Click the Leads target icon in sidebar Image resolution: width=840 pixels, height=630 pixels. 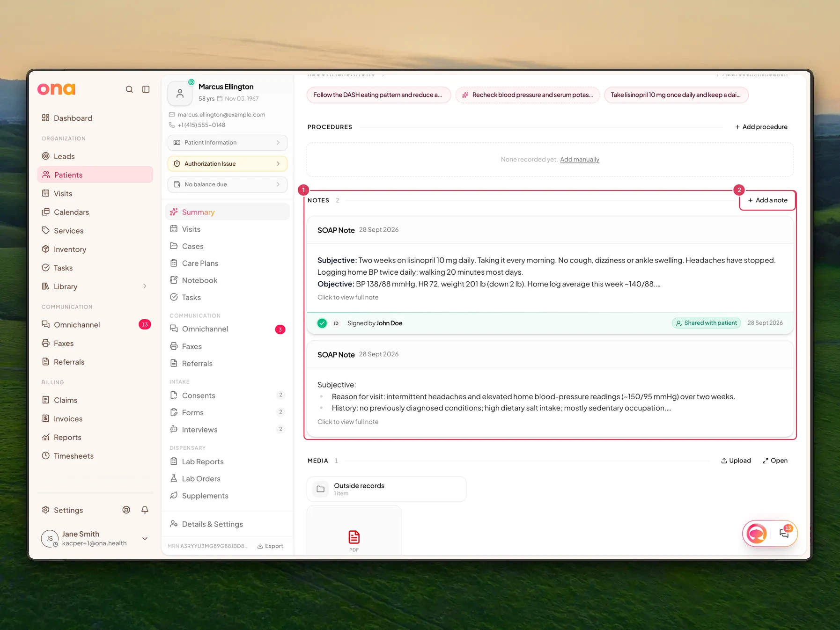tap(45, 156)
